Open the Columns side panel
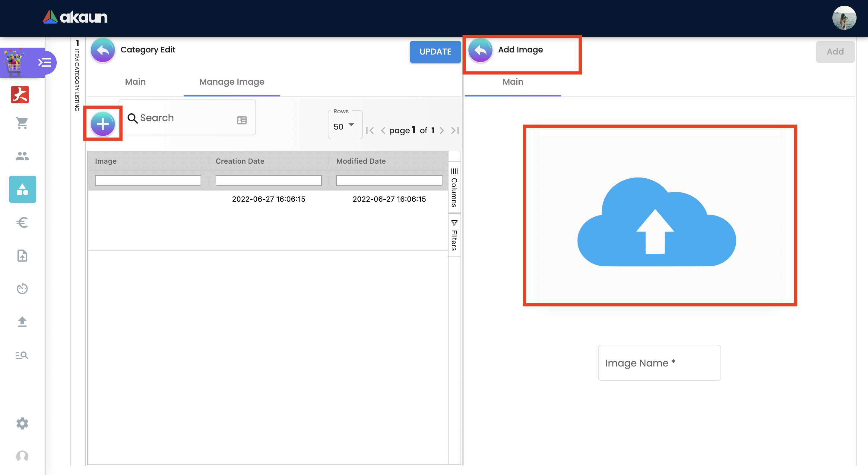Viewport: 868px width, 475px height. (x=454, y=188)
